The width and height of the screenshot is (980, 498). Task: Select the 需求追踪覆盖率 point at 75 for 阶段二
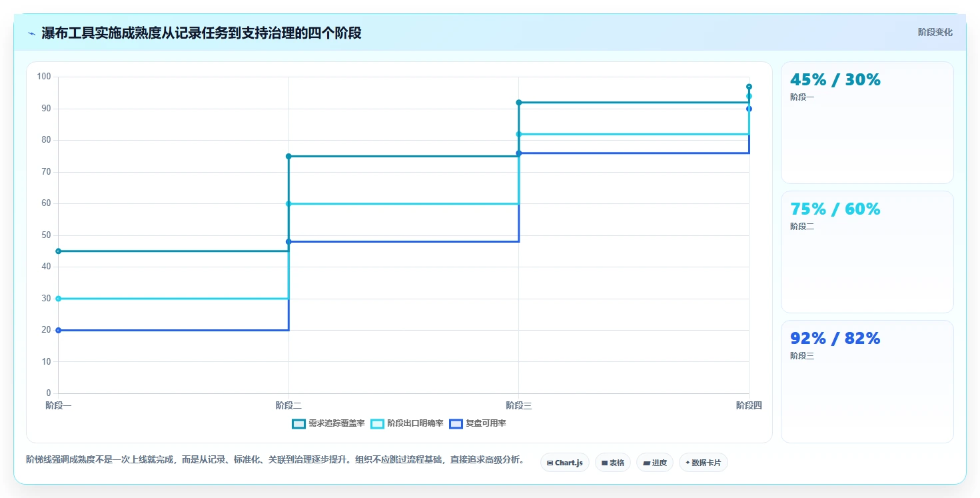click(x=288, y=157)
